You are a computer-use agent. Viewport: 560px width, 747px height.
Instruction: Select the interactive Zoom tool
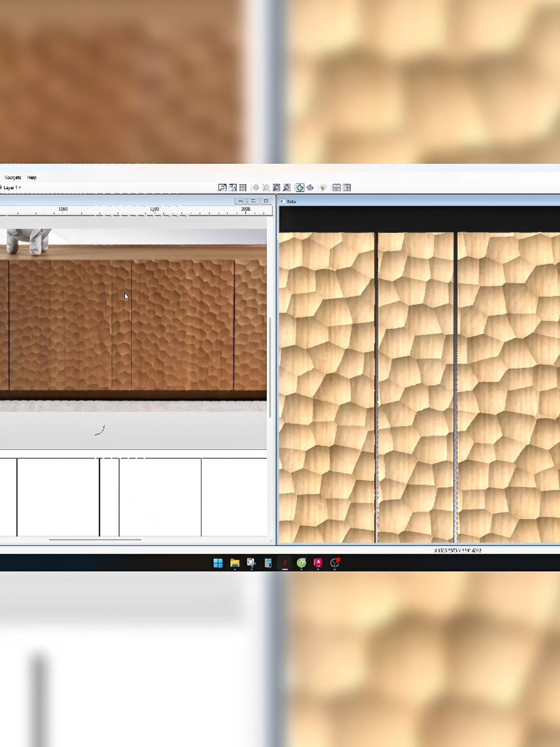pyautogui.click(x=265, y=188)
